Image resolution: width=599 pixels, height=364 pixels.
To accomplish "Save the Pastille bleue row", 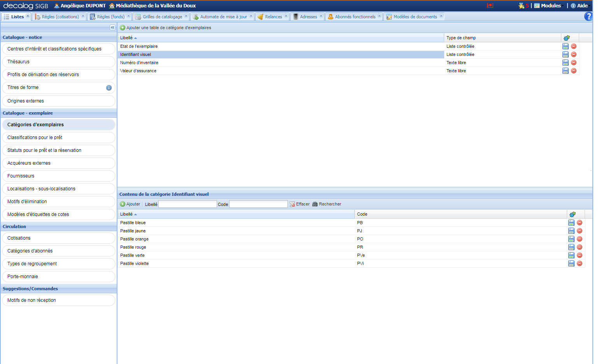I will (x=571, y=223).
